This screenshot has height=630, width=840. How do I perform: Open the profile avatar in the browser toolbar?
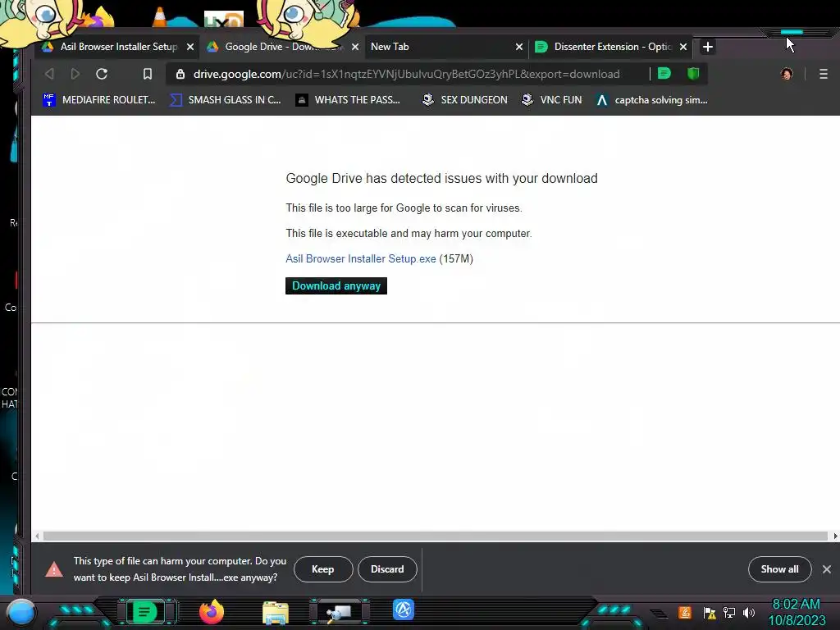coord(787,74)
